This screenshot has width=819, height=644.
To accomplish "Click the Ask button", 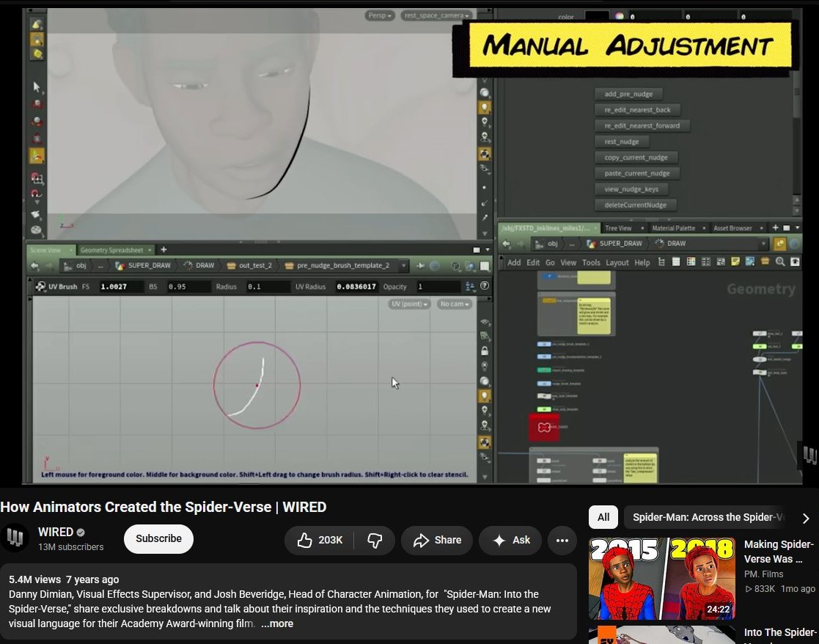I will tap(511, 540).
